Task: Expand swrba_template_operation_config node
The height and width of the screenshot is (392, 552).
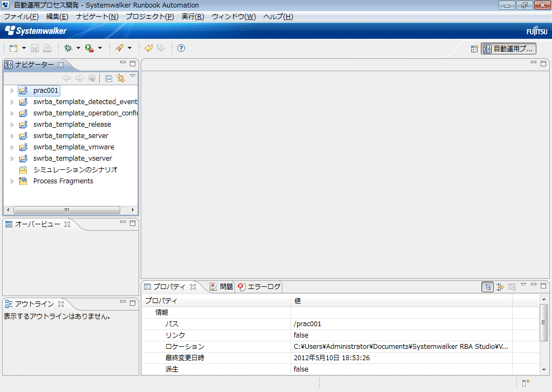Action: pos(12,113)
